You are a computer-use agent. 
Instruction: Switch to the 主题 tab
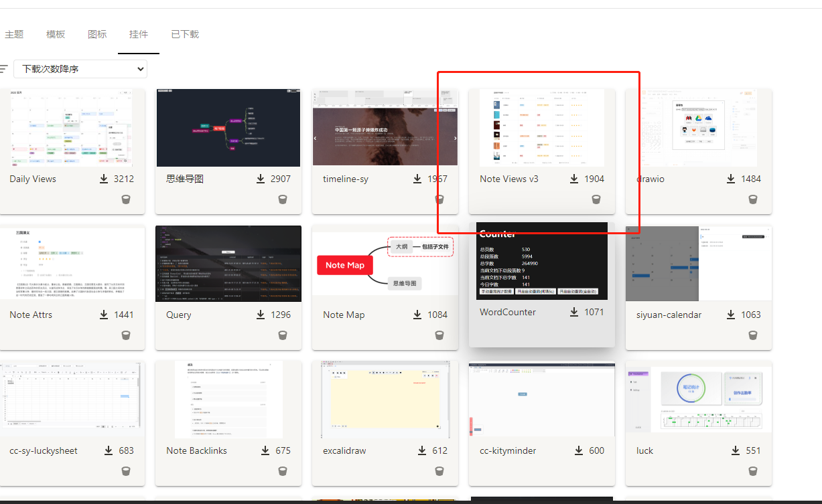(x=14, y=34)
